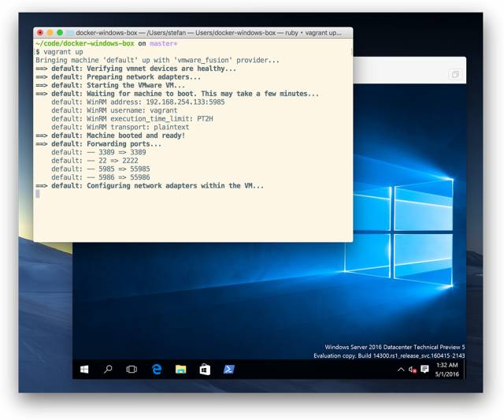Image resolution: width=504 pixels, height=420 pixels.
Task: Click the '5986 => 55986' port line
Action: coord(101,177)
